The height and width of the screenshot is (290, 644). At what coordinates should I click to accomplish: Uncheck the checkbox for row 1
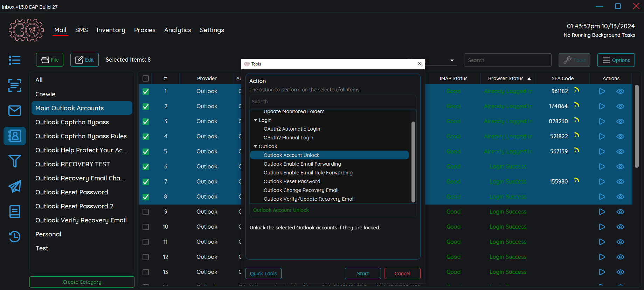point(146,91)
